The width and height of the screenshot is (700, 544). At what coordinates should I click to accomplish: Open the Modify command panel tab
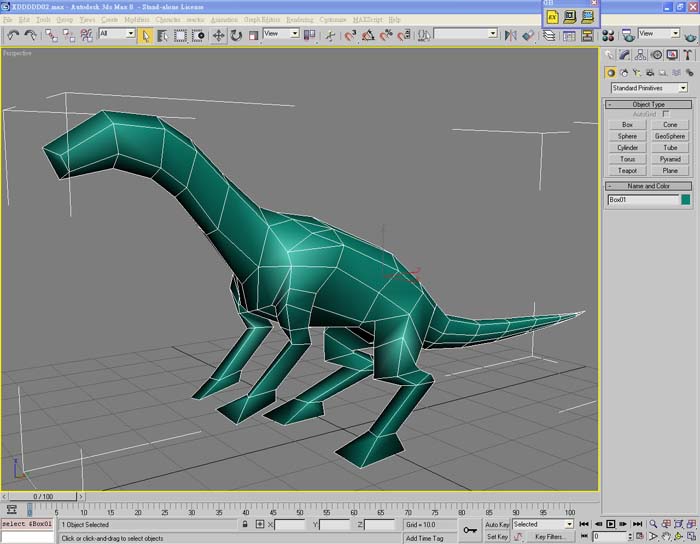tap(624, 55)
